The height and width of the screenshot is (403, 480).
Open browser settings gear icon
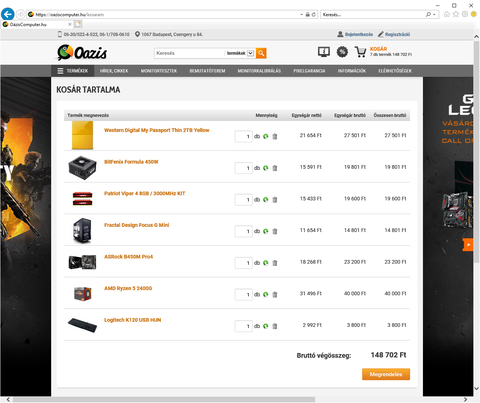[x=465, y=14]
